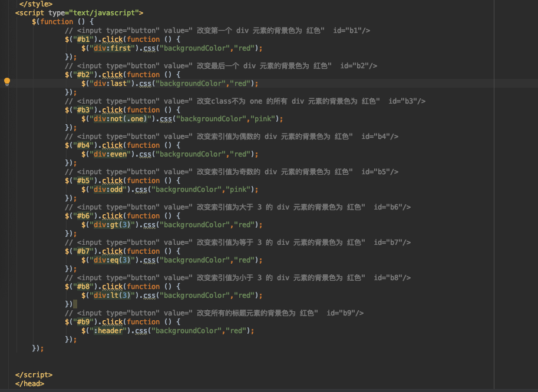
Task: Click the opening script type="text/javascript" tag
Action: (80, 13)
